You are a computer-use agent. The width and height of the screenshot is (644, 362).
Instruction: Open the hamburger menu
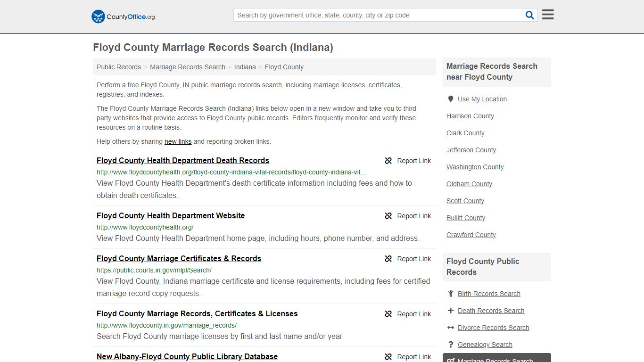548,15
